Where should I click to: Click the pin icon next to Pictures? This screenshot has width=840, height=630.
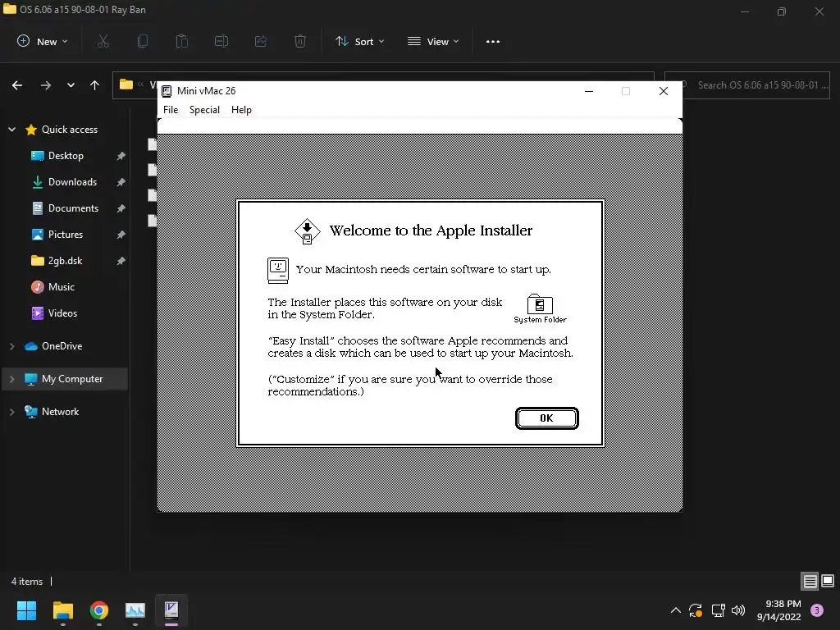[121, 235]
